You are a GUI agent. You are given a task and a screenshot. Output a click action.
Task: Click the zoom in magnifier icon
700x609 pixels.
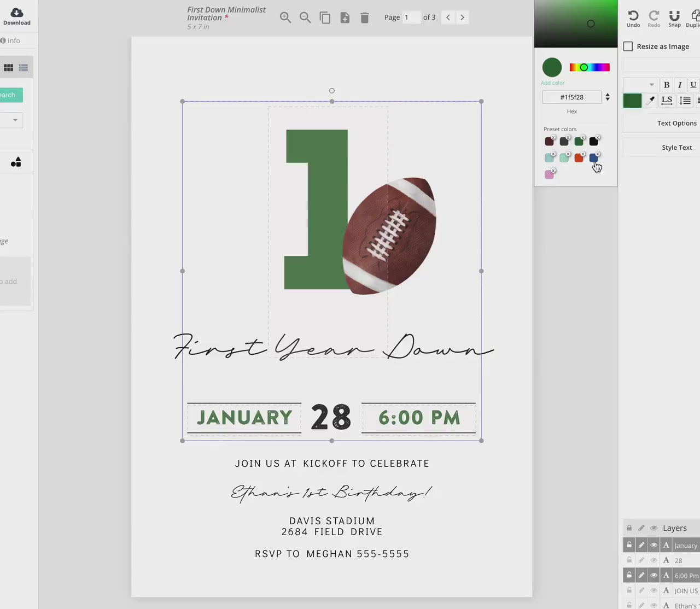[x=285, y=17]
